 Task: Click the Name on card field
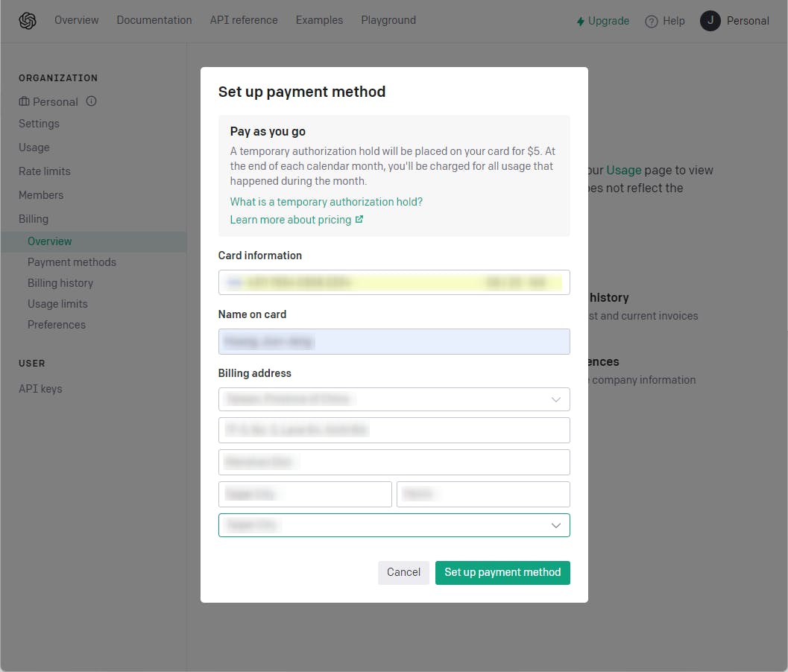[394, 341]
